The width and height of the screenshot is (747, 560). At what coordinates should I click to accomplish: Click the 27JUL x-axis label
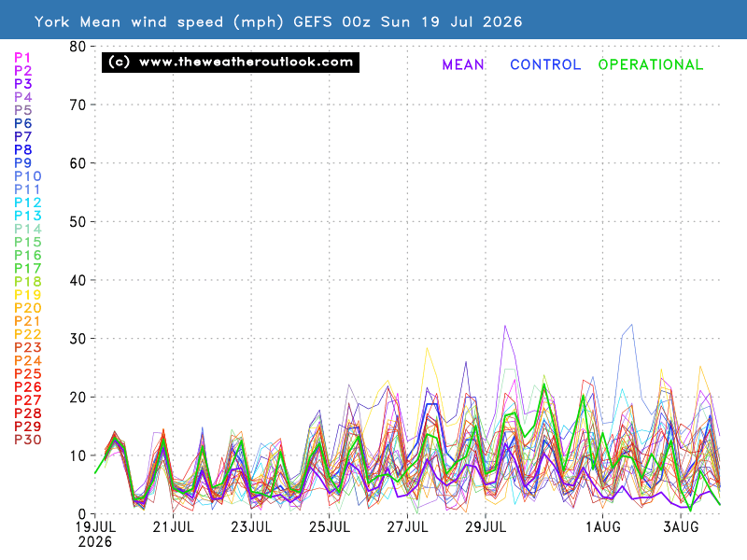click(408, 527)
